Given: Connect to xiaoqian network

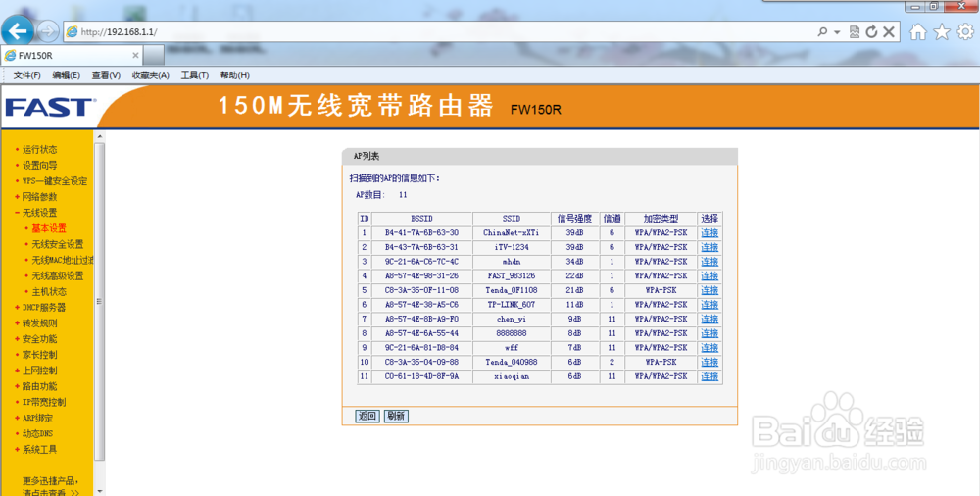Looking at the screenshot, I should [x=710, y=376].
